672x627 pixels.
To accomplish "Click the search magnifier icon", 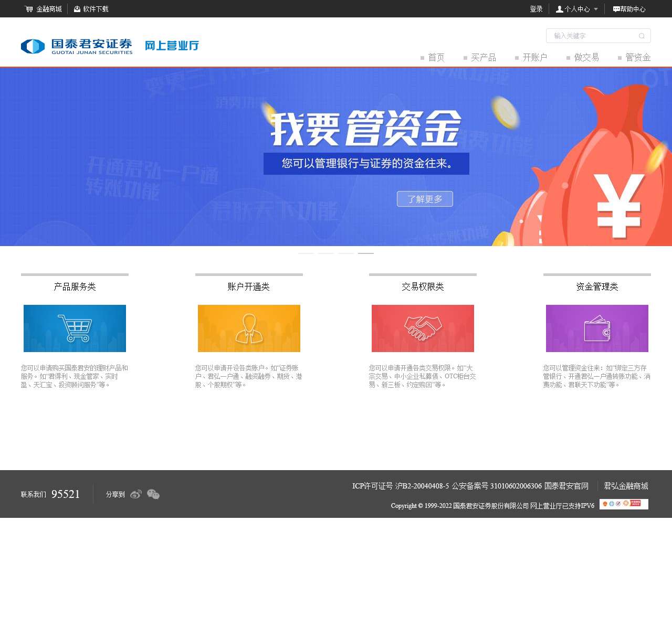I will [x=642, y=36].
